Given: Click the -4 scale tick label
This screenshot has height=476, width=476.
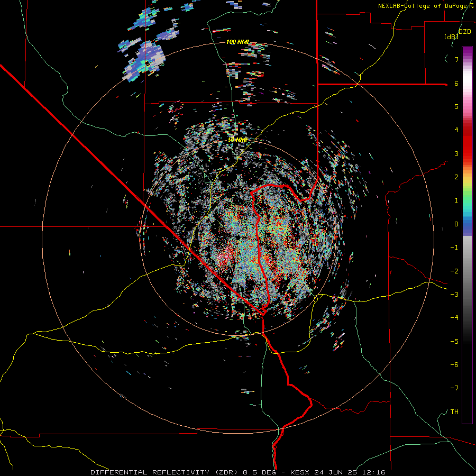Looking at the screenshot, I should point(454,317).
